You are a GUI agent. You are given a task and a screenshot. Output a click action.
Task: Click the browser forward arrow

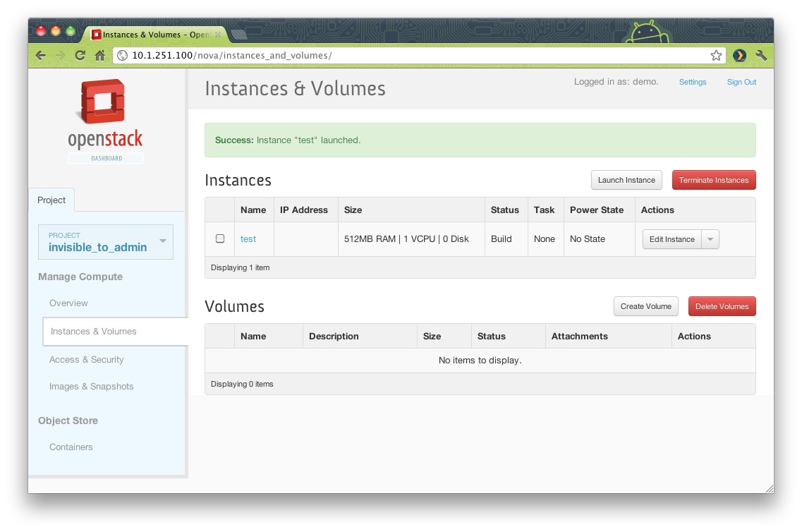click(60, 54)
